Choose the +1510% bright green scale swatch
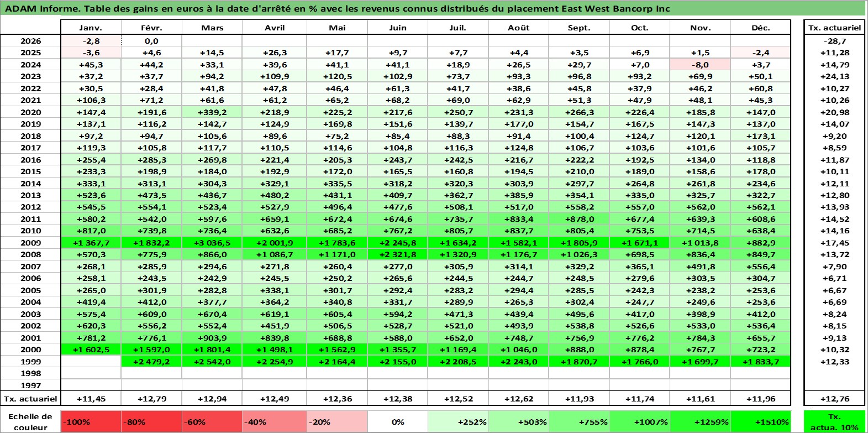Image resolution: width=868 pixels, height=433 pixels. coord(760,421)
